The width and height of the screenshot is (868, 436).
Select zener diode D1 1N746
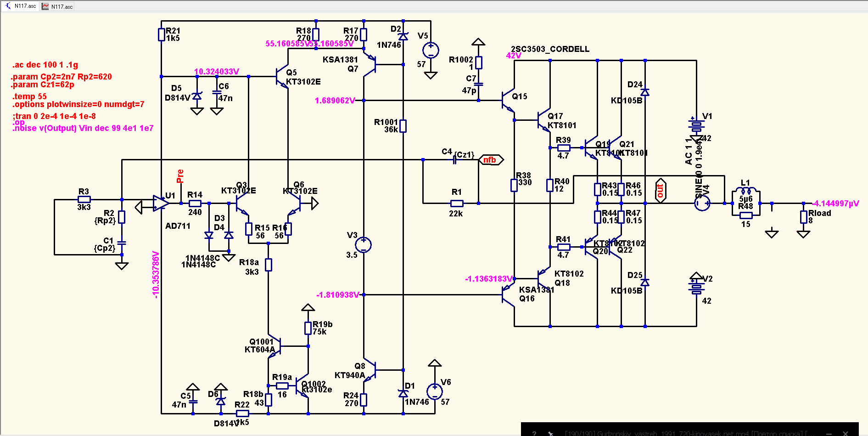click(403, 393)
